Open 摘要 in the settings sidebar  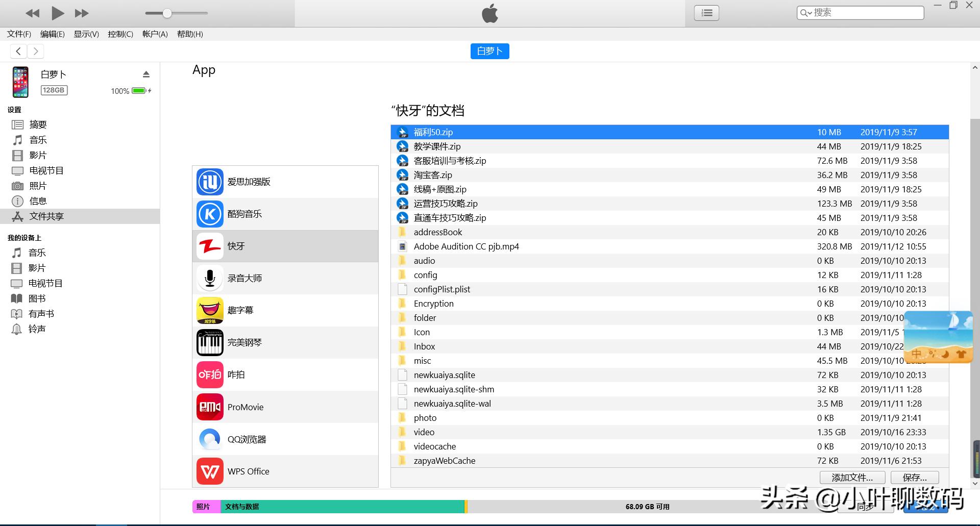[x=38, y=124]
